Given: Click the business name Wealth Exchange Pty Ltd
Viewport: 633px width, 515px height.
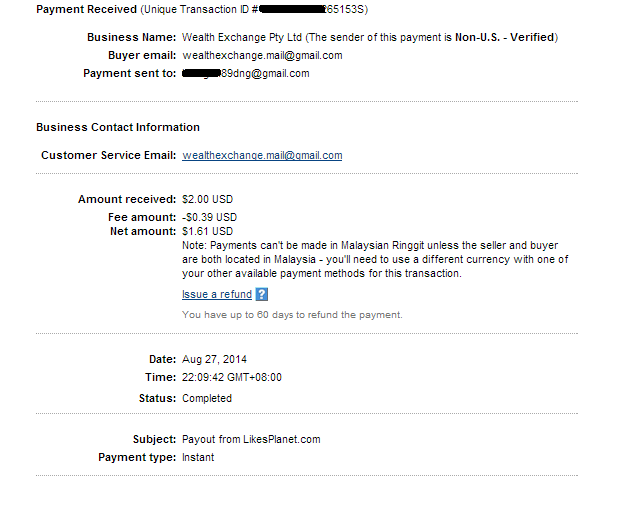Looking at the screenshot, I should pyautogui.click(x=244, y=37).
